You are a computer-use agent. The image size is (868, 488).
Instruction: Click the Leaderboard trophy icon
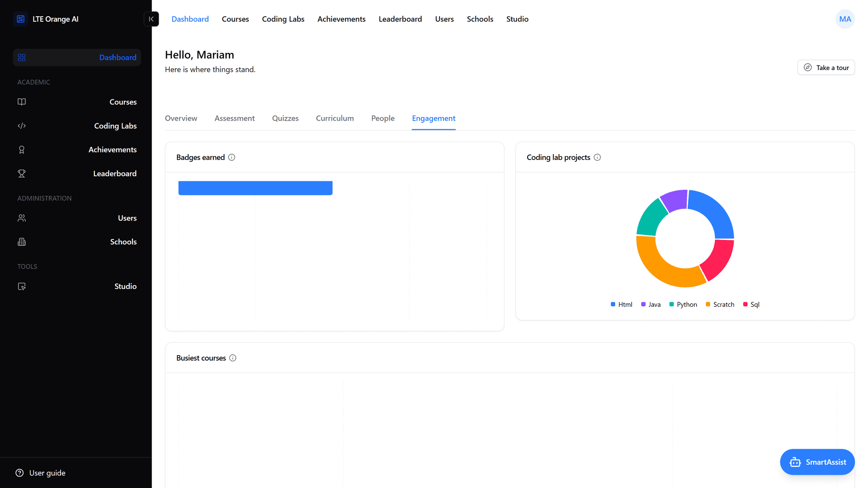click(x=22, y=174)
